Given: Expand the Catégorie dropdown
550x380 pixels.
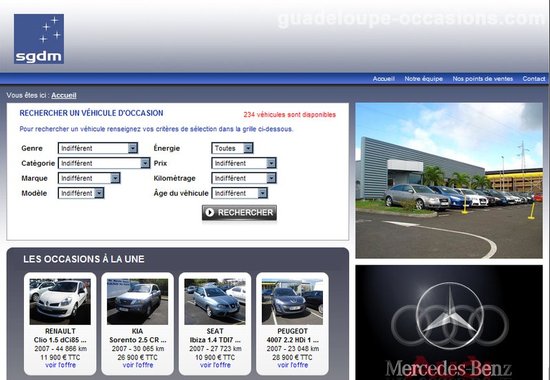Looking at the screenshot, I should (104, 163).
